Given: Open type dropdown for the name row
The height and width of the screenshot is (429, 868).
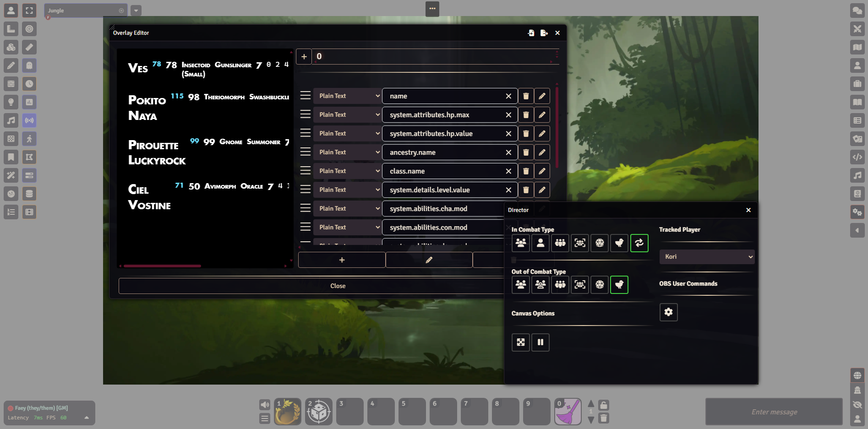Looking at the screenshot, I should pyautogui.click(x=348, y=96).
